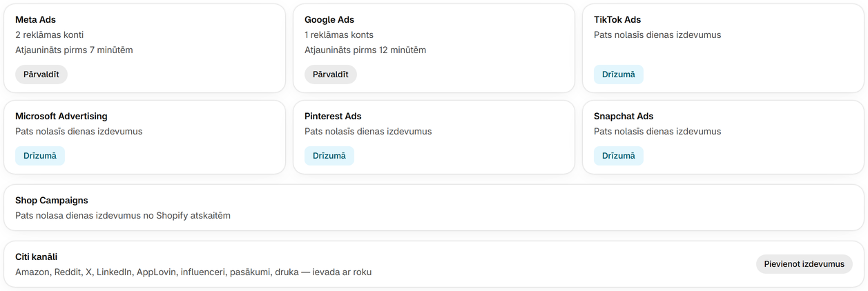
Task: Click the Pievienot izdevumus button
Action: point(804,264)
